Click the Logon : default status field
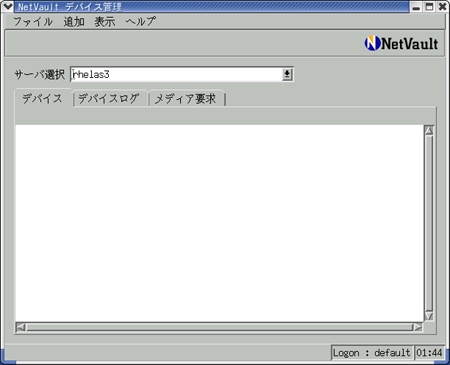Viewport: 450px width, 365px height. 372,353
